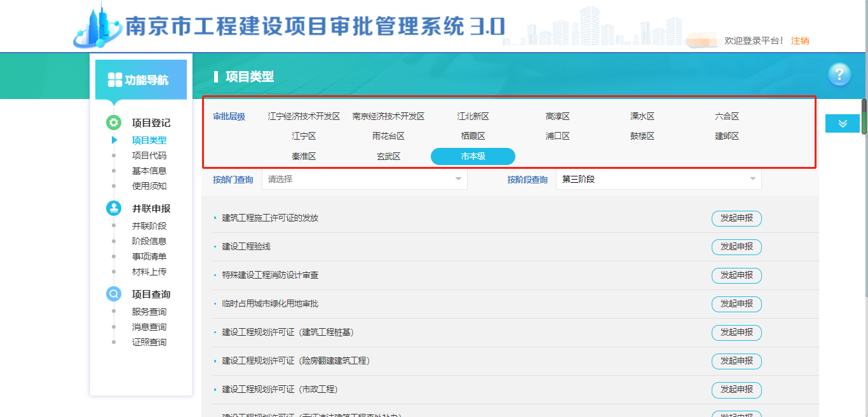The width and height of the screenshot is (868, 417).
Task: Click 发起申报 for 特殊建设工程消防设计审查
Action: pos(736,275)
